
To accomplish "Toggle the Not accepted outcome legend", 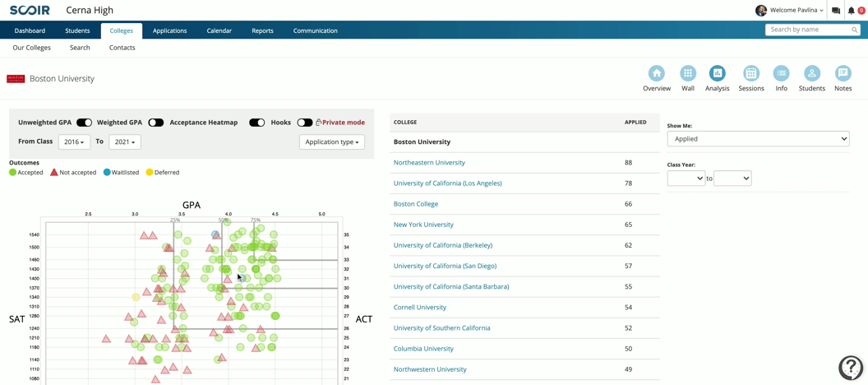I will click(x=73, y=172).
